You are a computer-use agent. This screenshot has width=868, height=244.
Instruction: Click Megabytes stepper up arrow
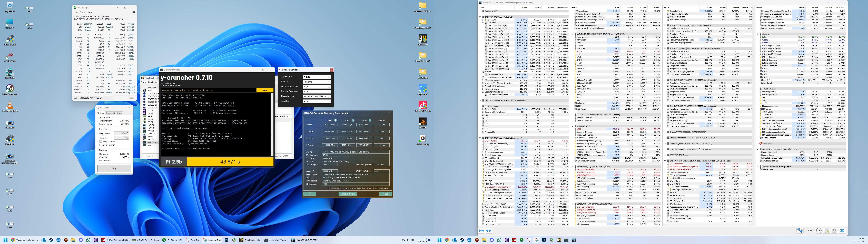tap(128, 133)
